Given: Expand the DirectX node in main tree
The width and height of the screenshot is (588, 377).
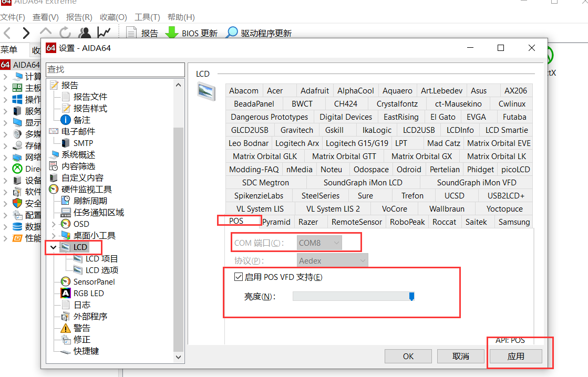Looking at the screenshot, I should tap(5, 169).
